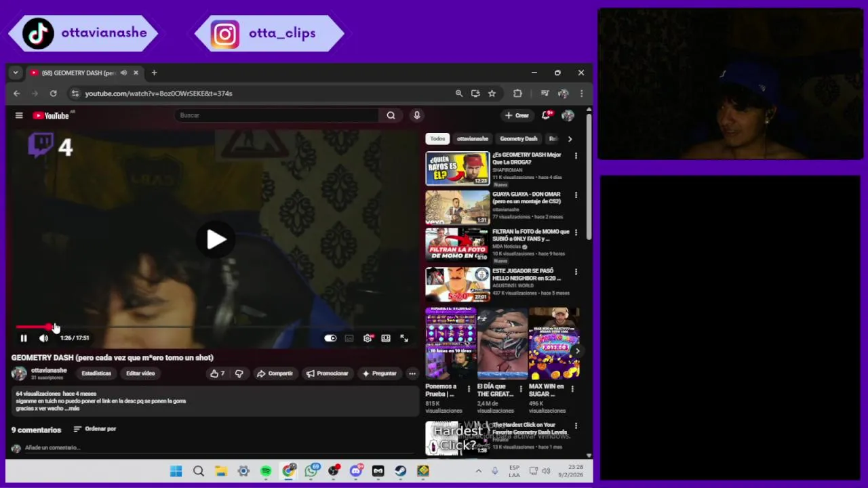Select the Todos filter chip
The height and width of the screenshot is (488, 868).
click(x=437, y=139)
